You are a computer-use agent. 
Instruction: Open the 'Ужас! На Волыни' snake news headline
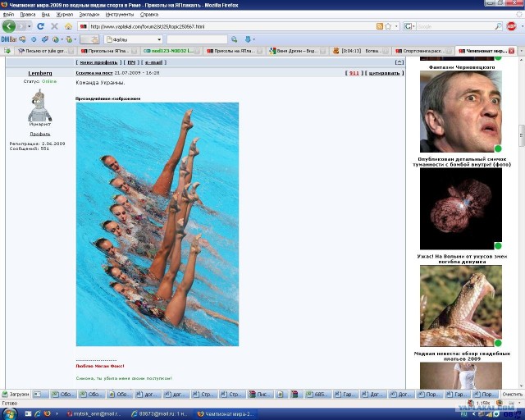[x=462, y=259]
